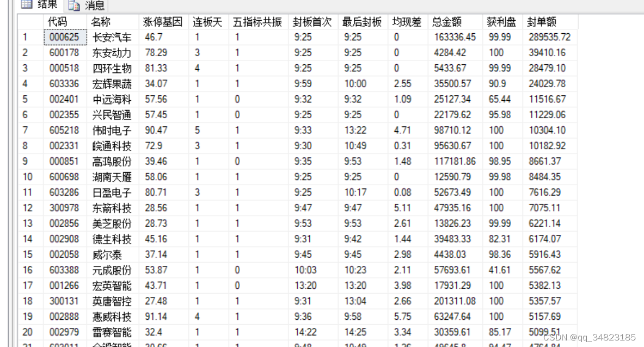
Task: Click the 均现差 value 5.75
Action: (x=402, y=317)
